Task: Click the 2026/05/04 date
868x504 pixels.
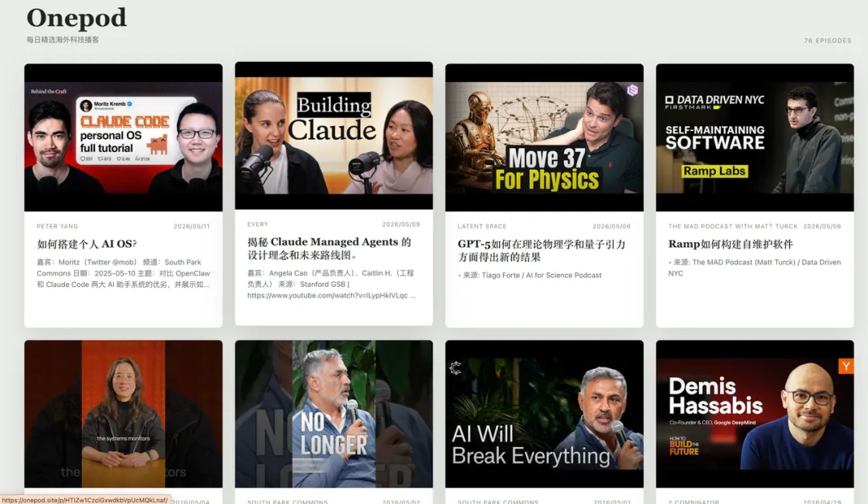Action: click(x=190, y=502)
